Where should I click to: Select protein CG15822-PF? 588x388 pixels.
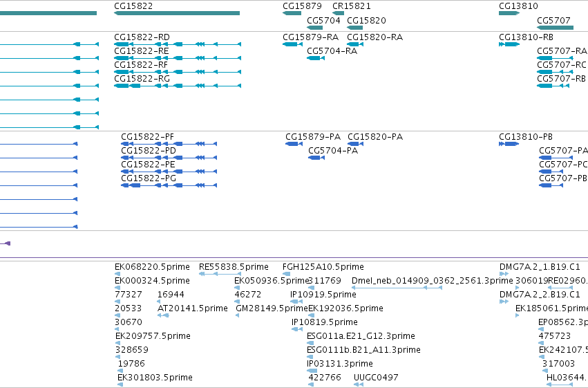click(169, 144)
